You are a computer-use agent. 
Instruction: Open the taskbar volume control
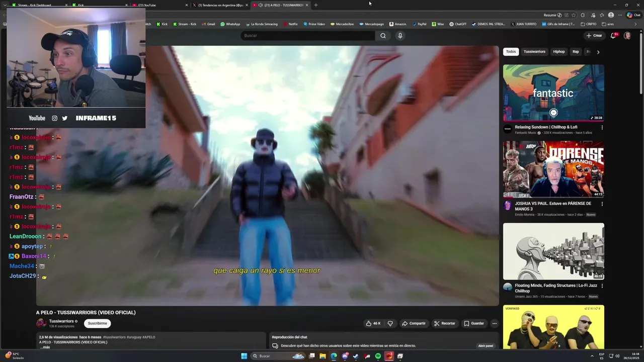click(x=617, y=356)
